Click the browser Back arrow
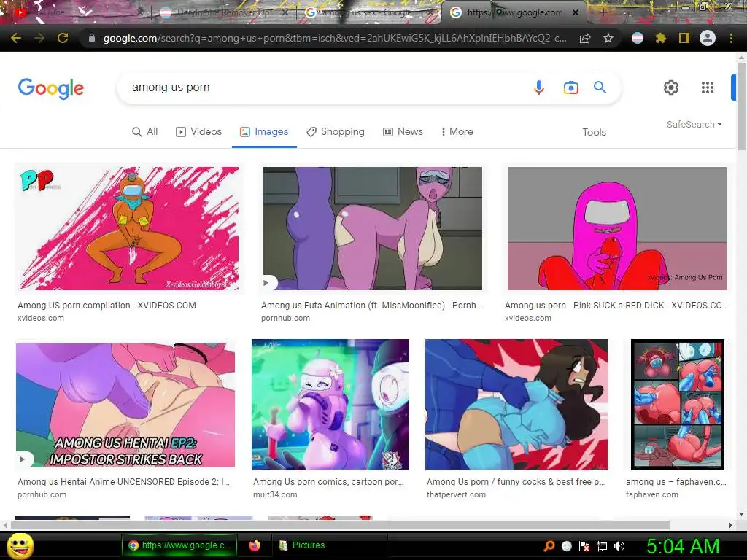 [x=15, y=38]
